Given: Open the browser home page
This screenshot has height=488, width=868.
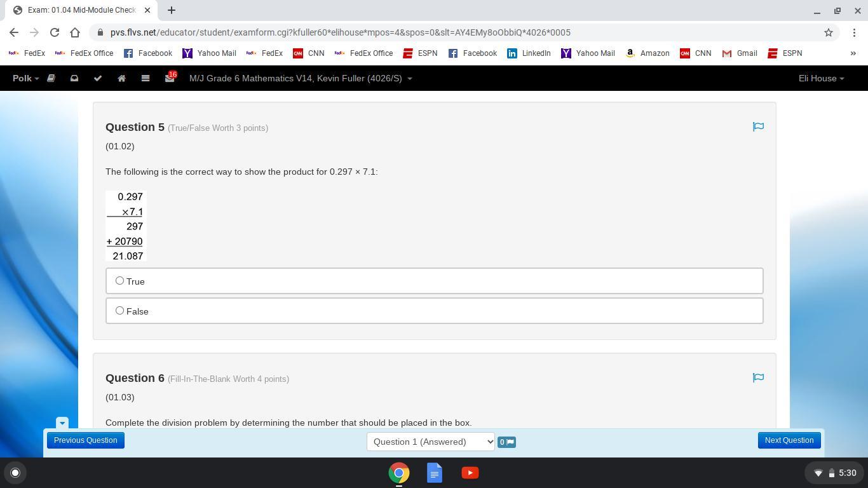Looking at the screenshot, I should point(75,32).
